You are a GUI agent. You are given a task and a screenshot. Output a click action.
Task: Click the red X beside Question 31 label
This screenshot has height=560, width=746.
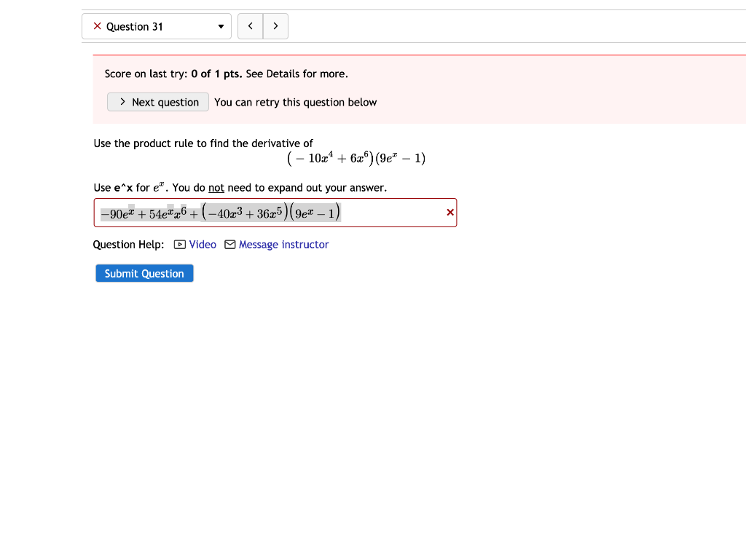pyautogui.click(x=95, y=26)
